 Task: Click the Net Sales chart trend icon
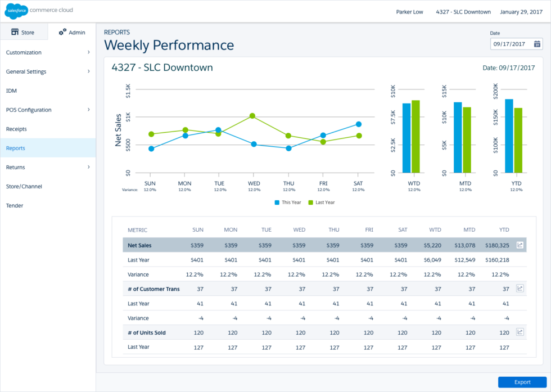520,245
